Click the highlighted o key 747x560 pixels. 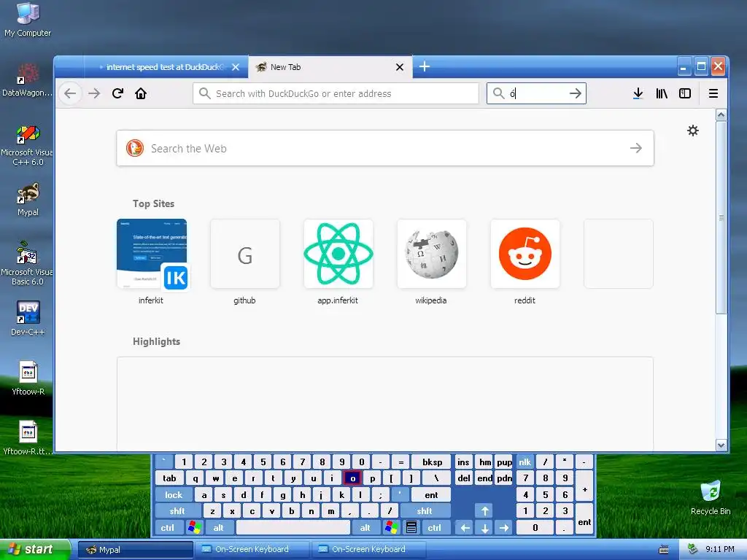point(352,478)
